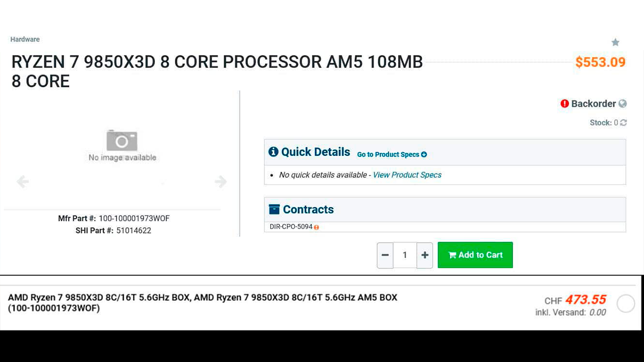
Task: Select the circular option beside CHF 473.55
Action: (x=625, y=303)
